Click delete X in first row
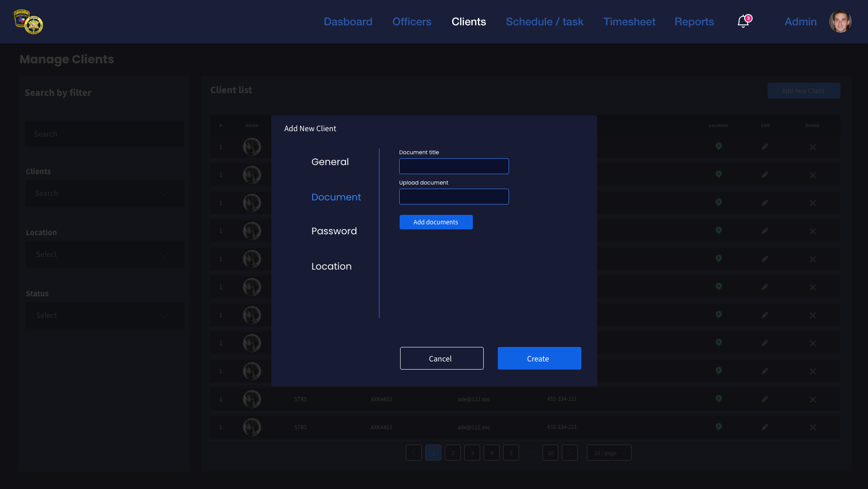The image size is (868, 489). (812, 147)
